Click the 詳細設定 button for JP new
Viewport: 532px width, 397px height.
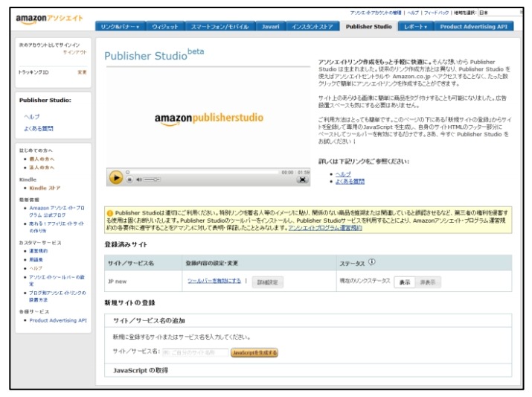[268, 282]
